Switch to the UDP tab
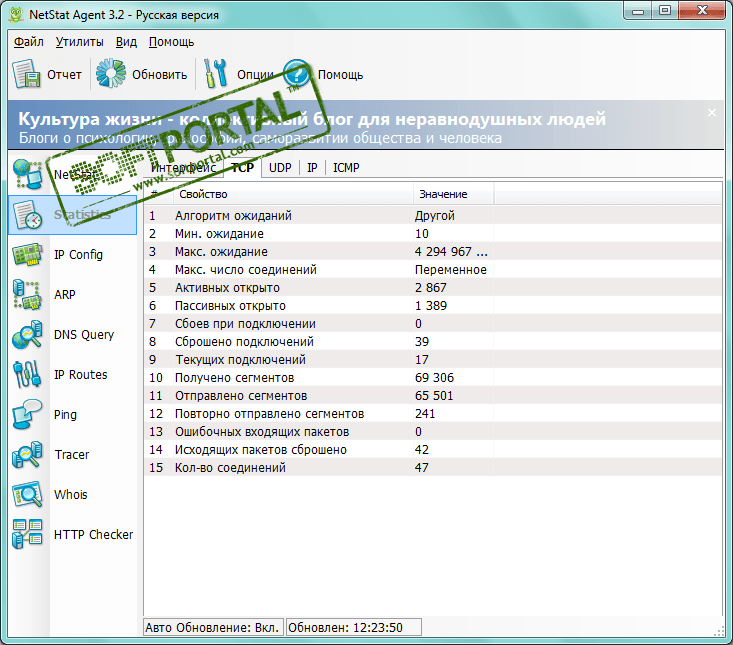733x645 pixels. [x=280, y=168]
